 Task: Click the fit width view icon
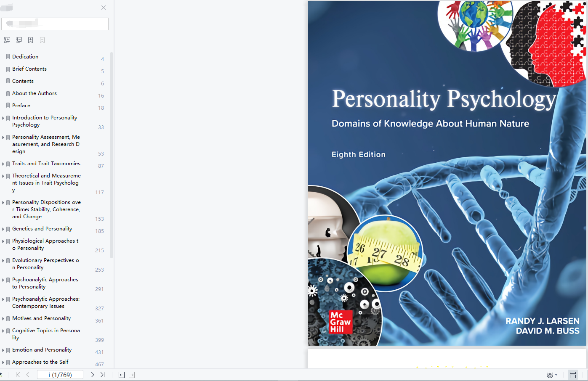(x=573, y=375)
